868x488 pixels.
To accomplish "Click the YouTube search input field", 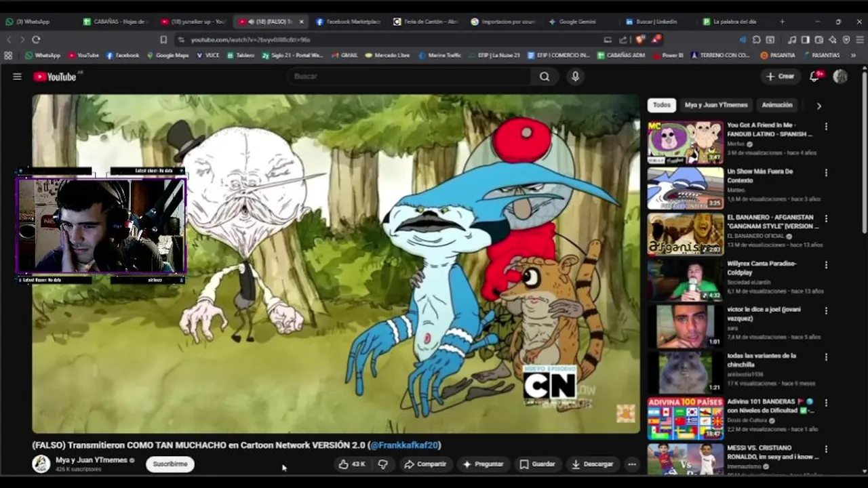I will 410,77.
